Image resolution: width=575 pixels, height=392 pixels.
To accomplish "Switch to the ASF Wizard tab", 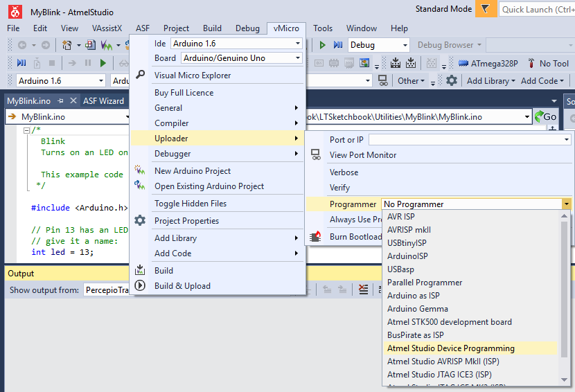I will click(x=103, y=100).
